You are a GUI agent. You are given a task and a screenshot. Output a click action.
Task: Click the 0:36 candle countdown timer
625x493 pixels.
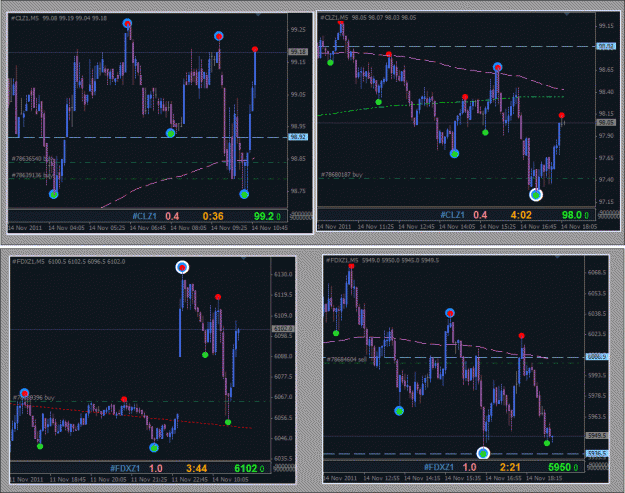[x=213, y=216]
